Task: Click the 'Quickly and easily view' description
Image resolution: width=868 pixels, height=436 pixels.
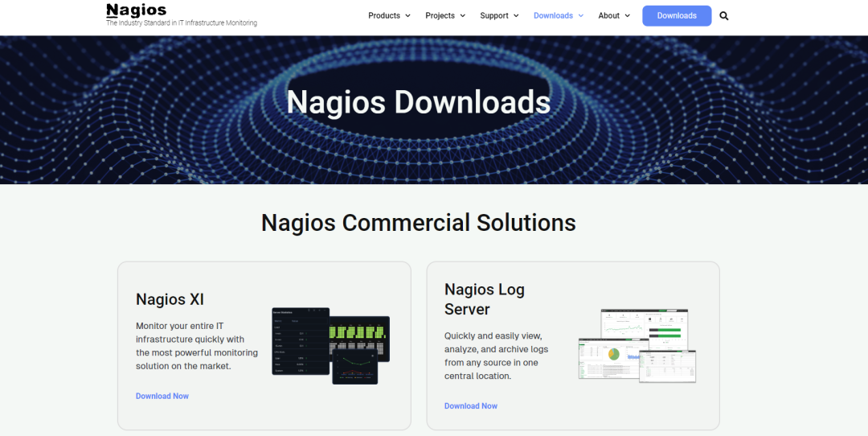Action: [x=497, y=356]
